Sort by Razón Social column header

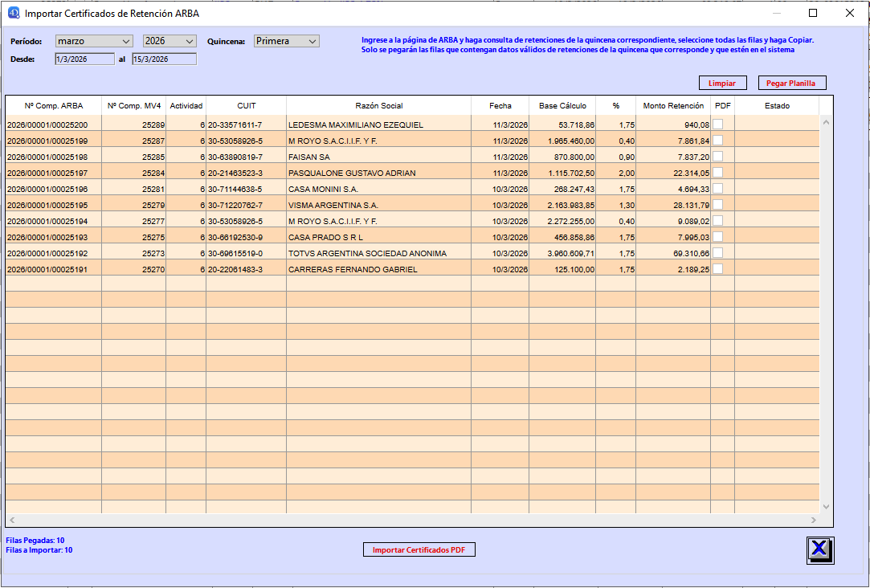coord(378,105)
